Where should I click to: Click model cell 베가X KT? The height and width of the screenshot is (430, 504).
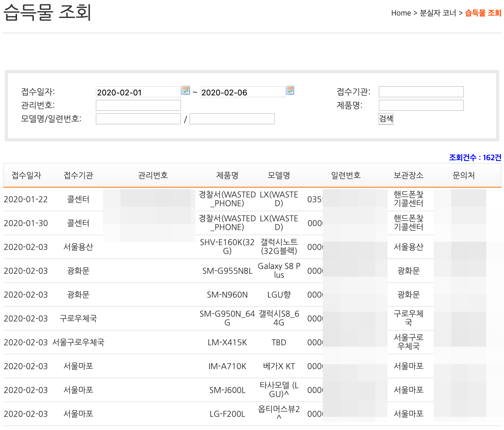coord(279,366)
